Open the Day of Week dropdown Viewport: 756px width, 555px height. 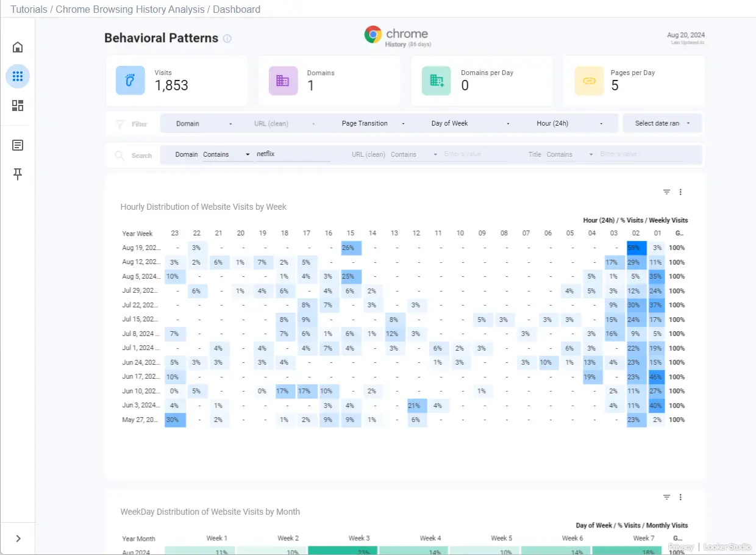click(469, 123)
